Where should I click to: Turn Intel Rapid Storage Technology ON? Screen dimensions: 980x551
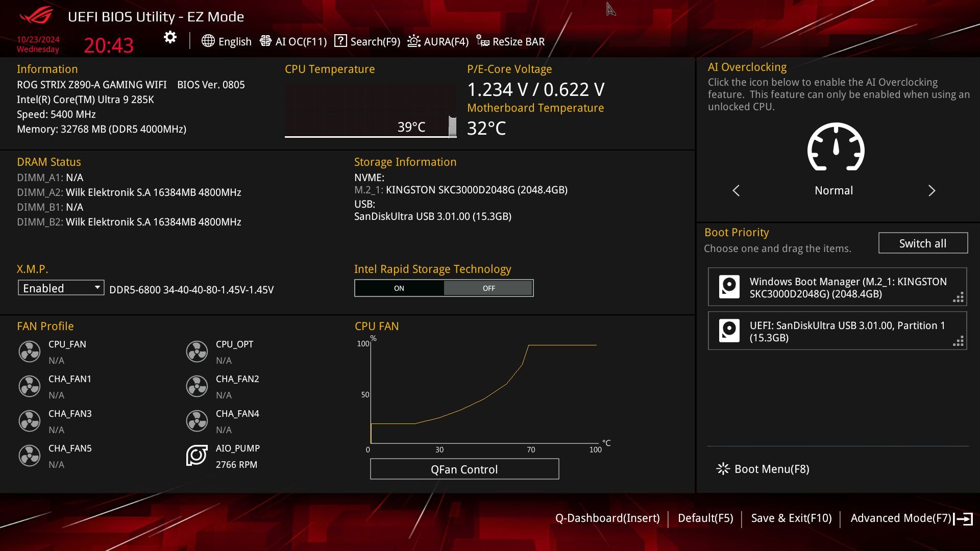pyautogui.click(x=399, y=288)
